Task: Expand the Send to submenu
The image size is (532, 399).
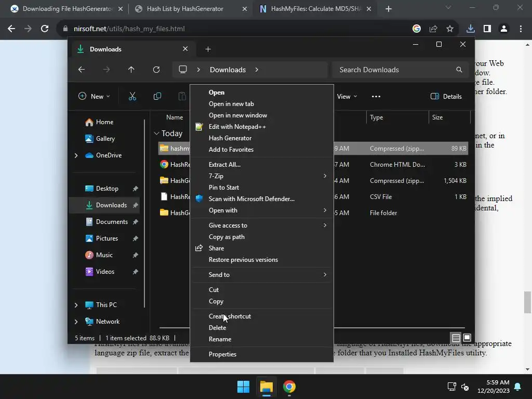Action: 262,275
